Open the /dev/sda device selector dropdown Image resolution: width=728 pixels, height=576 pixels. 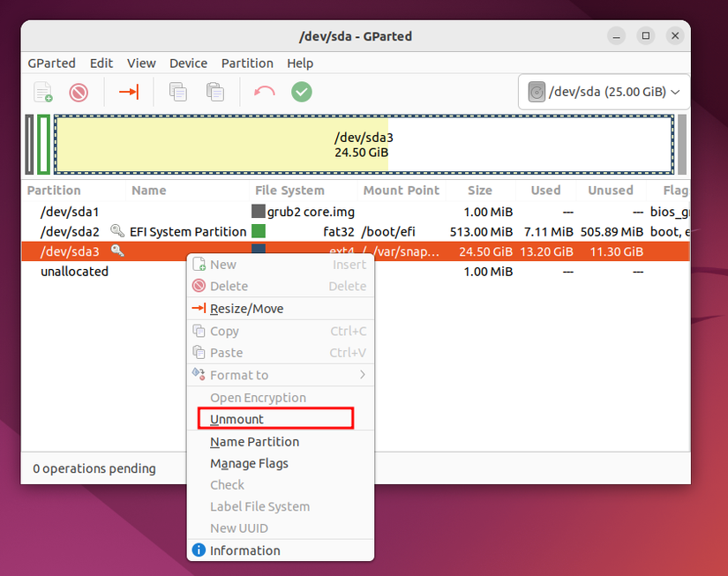pos(604,91)
